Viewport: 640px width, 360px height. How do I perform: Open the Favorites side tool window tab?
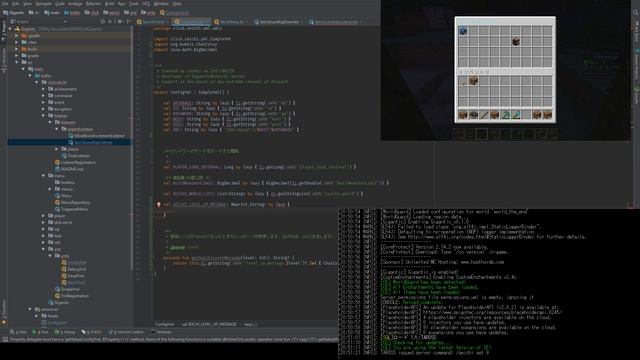coord(4,312)
